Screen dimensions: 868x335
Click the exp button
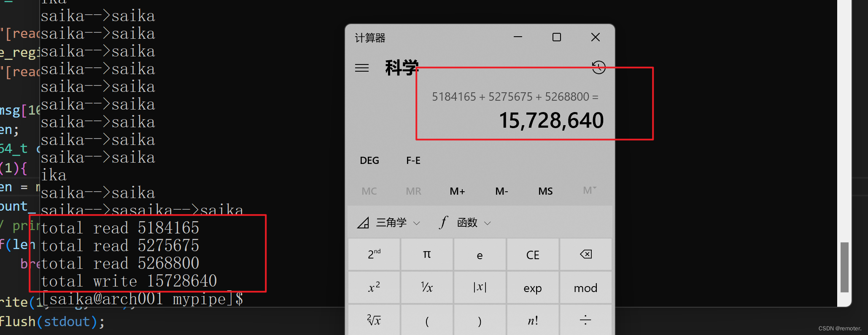pyautogui.click(x=533, y=287)
